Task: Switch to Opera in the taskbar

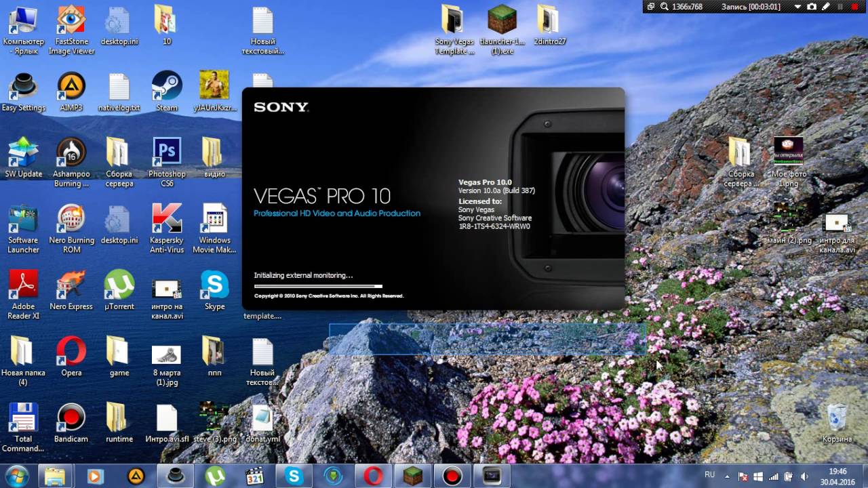Action: [373, 476]
